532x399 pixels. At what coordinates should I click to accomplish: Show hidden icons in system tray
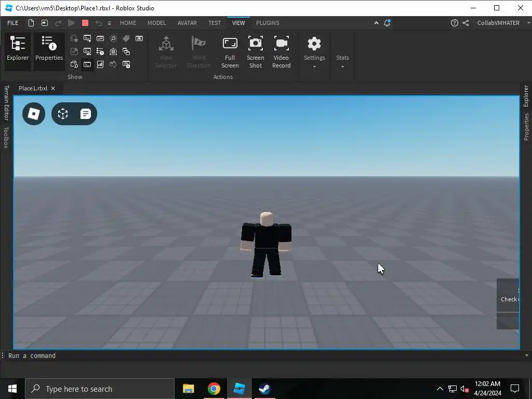pyautogui.click(x=440, y=389)
